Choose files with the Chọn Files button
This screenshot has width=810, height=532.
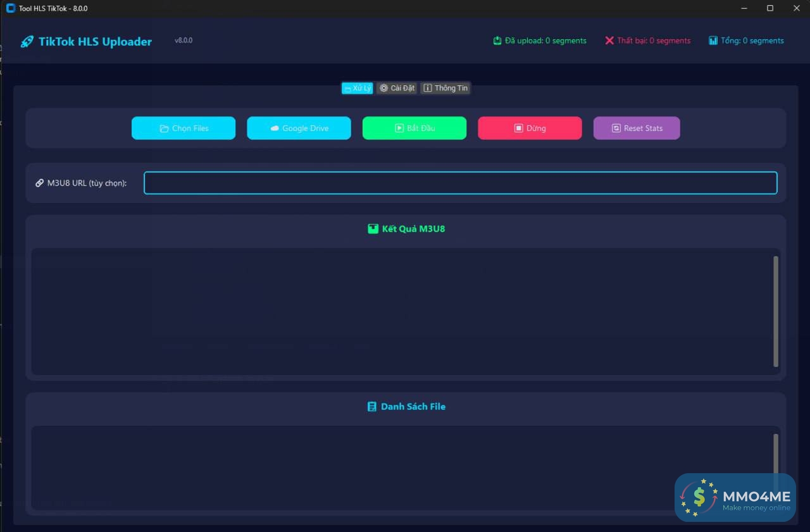(184, 128)
